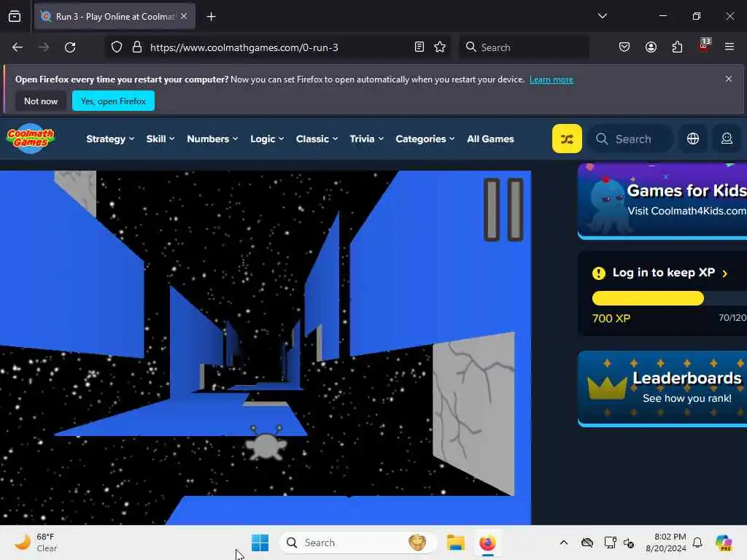
Task: Open the Copilot icon in taskbar
Action: point(724,542)
